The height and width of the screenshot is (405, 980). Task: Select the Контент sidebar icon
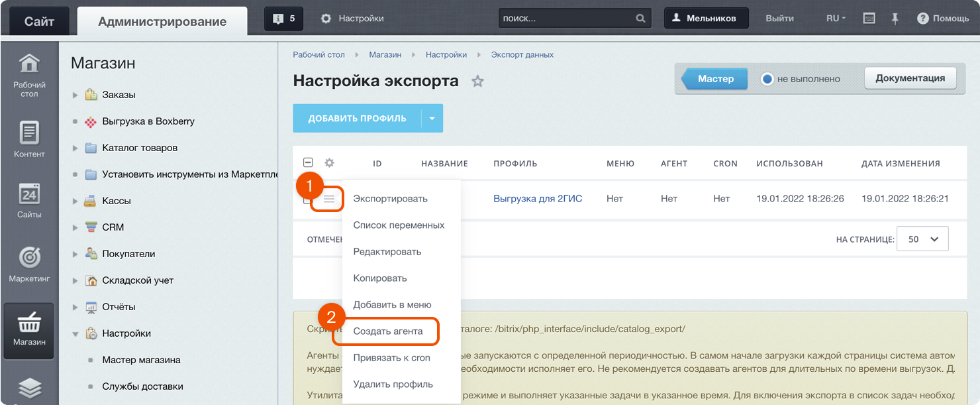[x=28, y=139]
